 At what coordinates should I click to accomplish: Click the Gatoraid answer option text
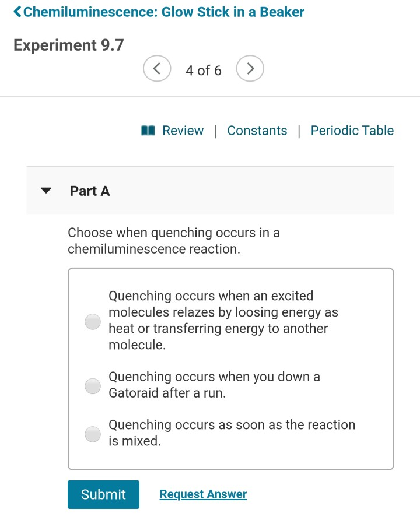point(214,385)
